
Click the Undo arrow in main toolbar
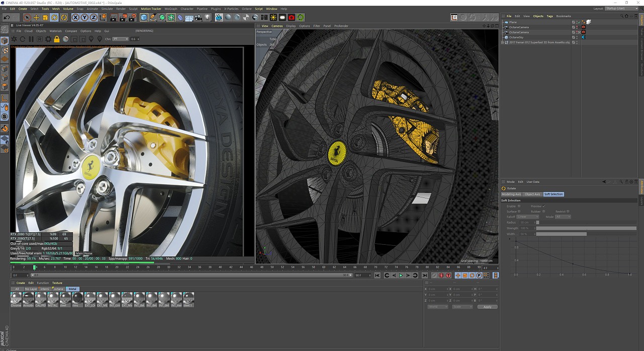7,18
